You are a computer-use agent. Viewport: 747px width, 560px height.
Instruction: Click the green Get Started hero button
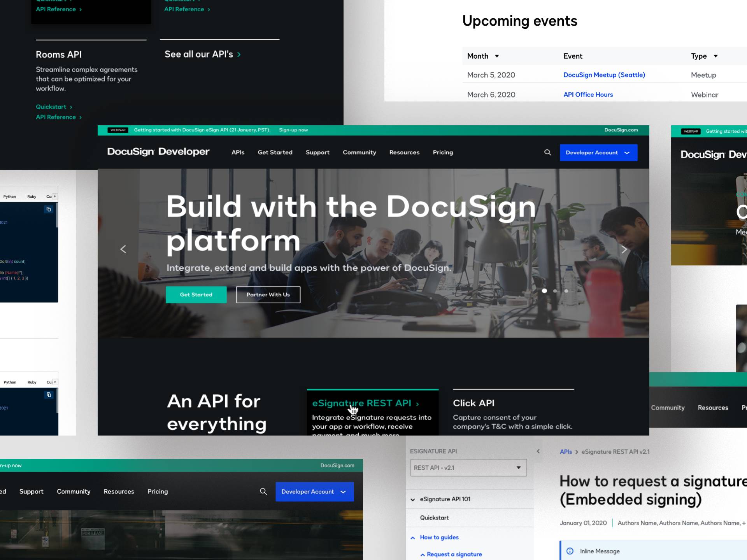tap(196, 295)
